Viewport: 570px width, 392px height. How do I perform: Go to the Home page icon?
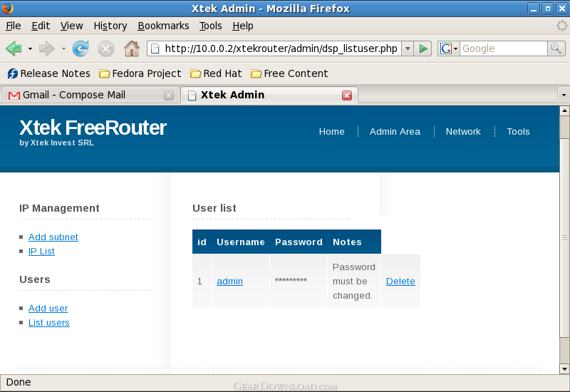[132, 48]
